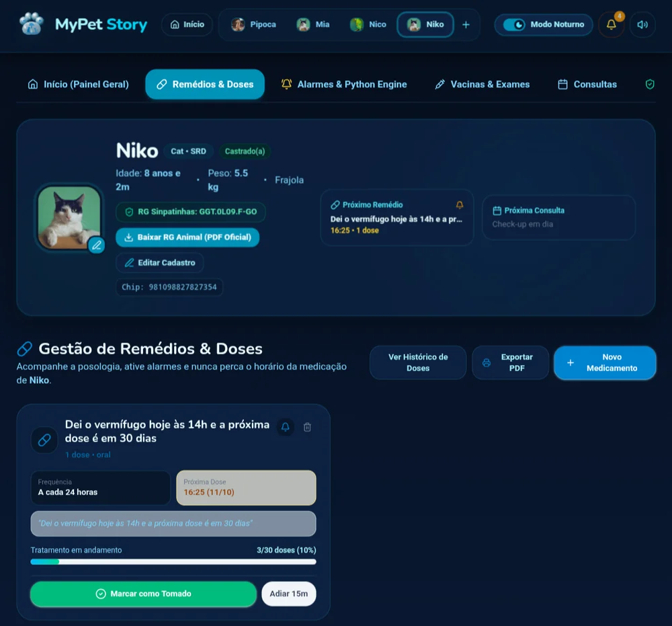
Task: Switch the Modo Noturno toggle
Action: click(514, 24)
